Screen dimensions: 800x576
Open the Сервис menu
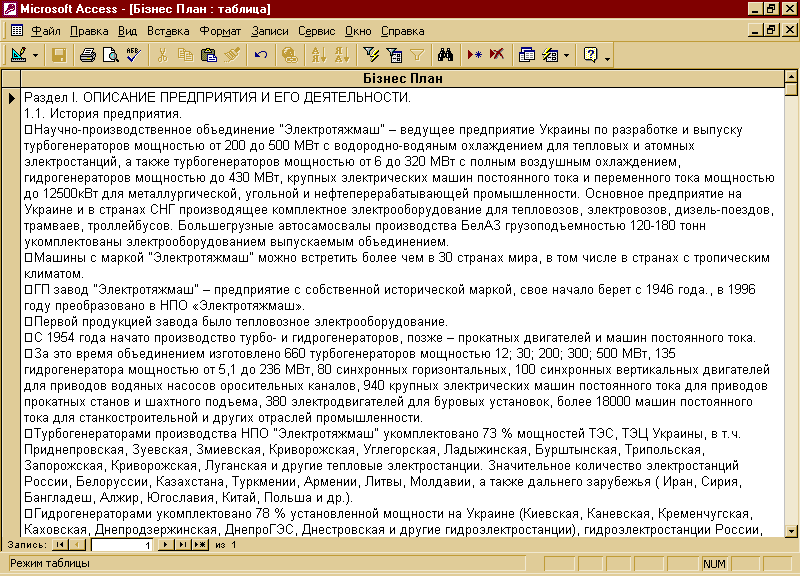(x=316, y=31)
